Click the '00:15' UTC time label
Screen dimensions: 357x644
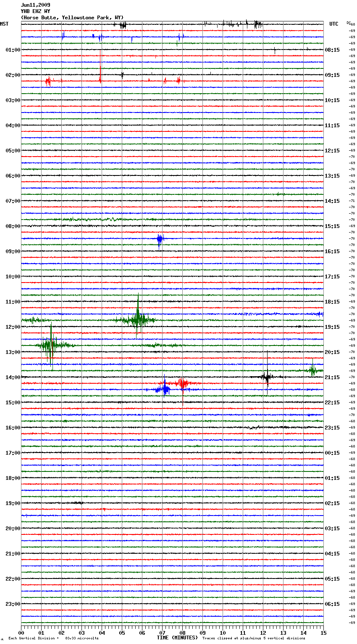[x=332, y=453]
